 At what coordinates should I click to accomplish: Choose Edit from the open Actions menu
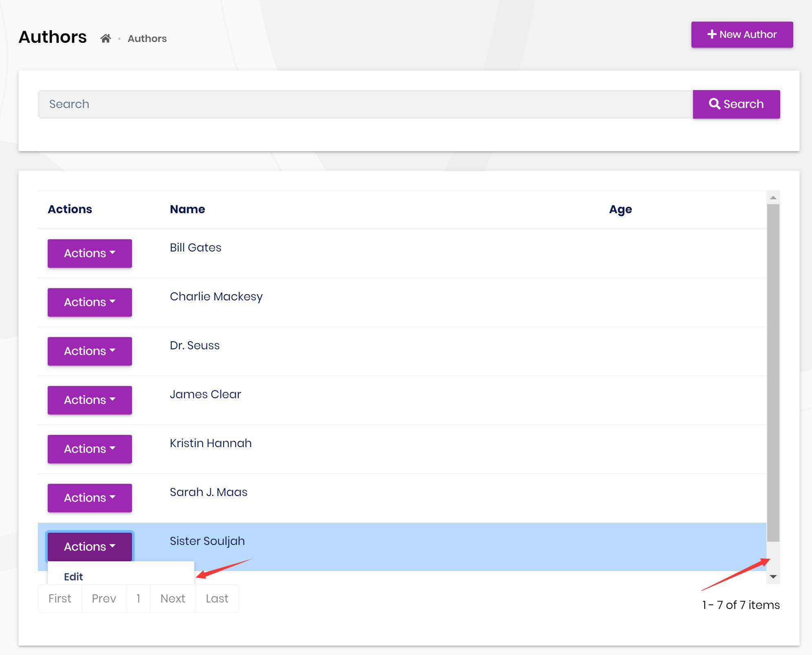73,576
